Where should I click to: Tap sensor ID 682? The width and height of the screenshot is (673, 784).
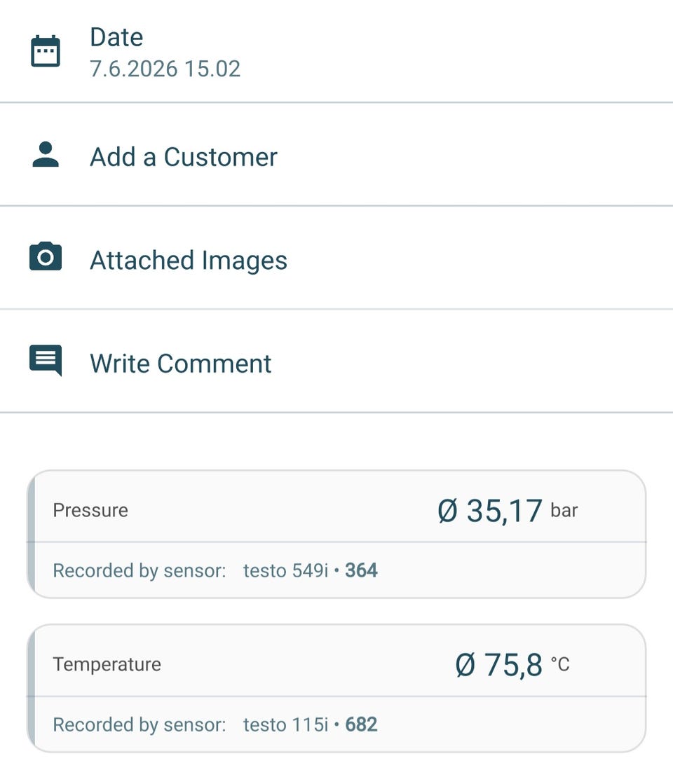coord(361,724)
